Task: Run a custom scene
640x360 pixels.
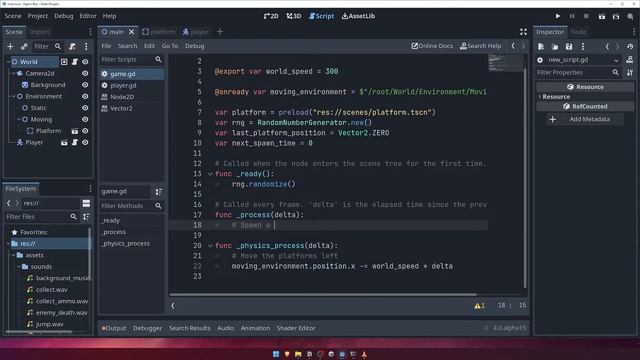Action: pos(616,16)
